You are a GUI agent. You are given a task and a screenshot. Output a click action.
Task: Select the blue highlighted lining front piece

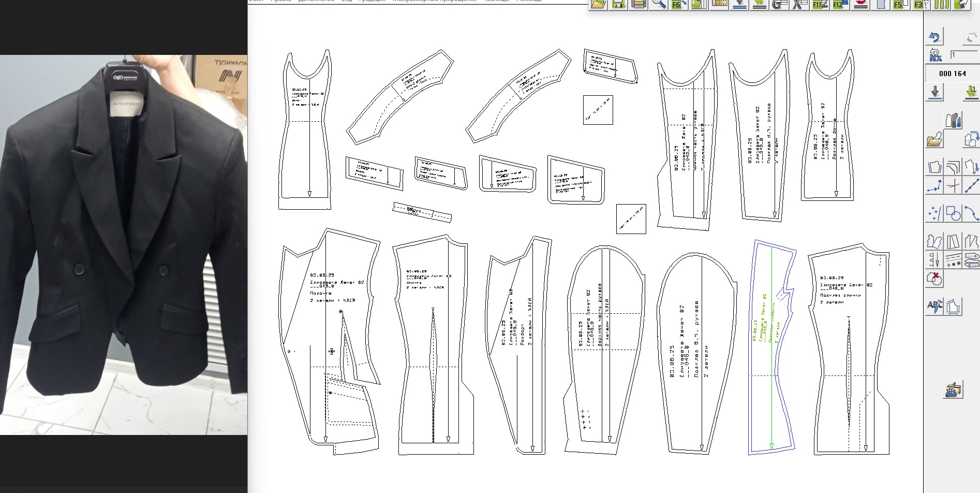(x=772, y=347)
